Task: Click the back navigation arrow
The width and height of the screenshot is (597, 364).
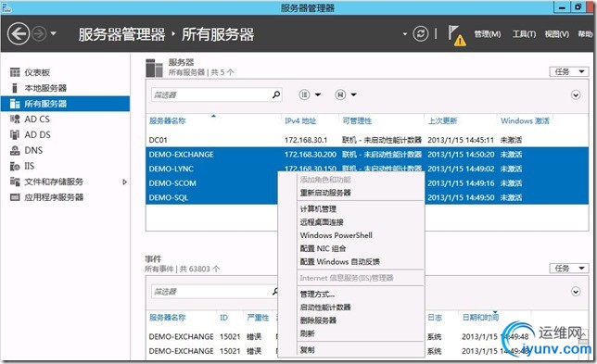Action: (18, 34)
